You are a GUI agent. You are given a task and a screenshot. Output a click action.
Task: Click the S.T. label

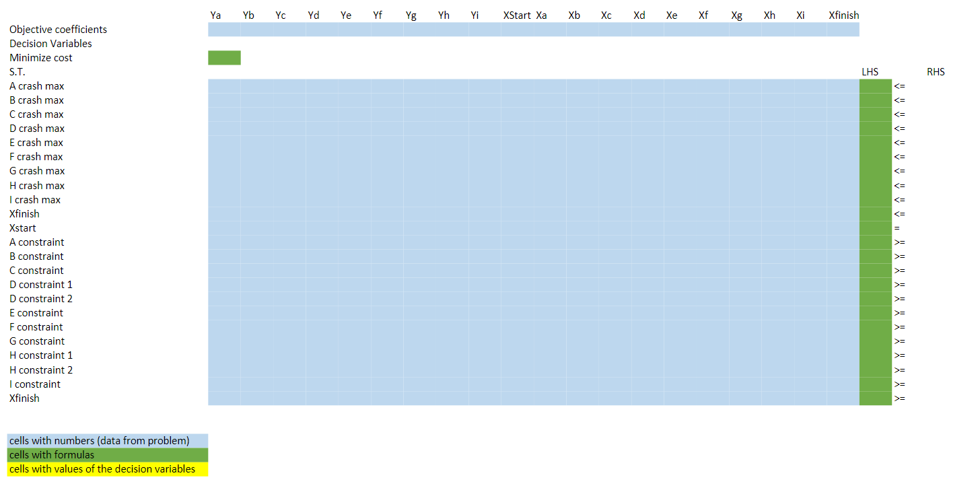coord(16,71)
